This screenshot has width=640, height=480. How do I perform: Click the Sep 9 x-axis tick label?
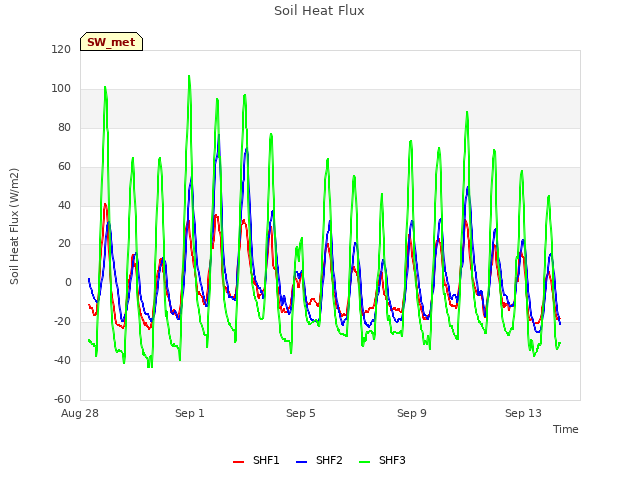click(412, 413)
